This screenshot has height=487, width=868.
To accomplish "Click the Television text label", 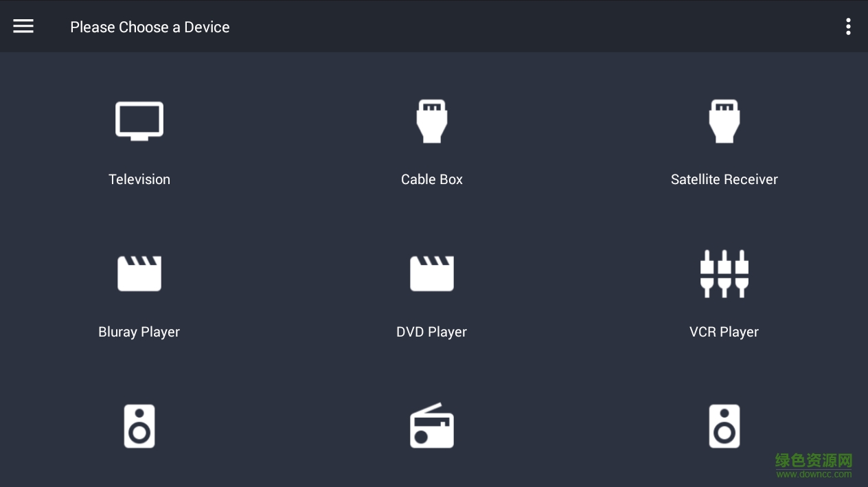I will tap(139, 179).
